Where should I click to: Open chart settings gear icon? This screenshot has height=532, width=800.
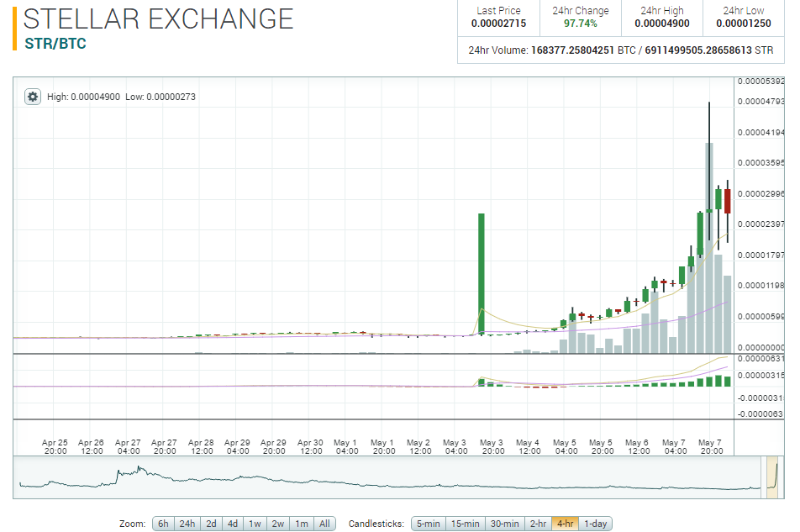(33, 97)
